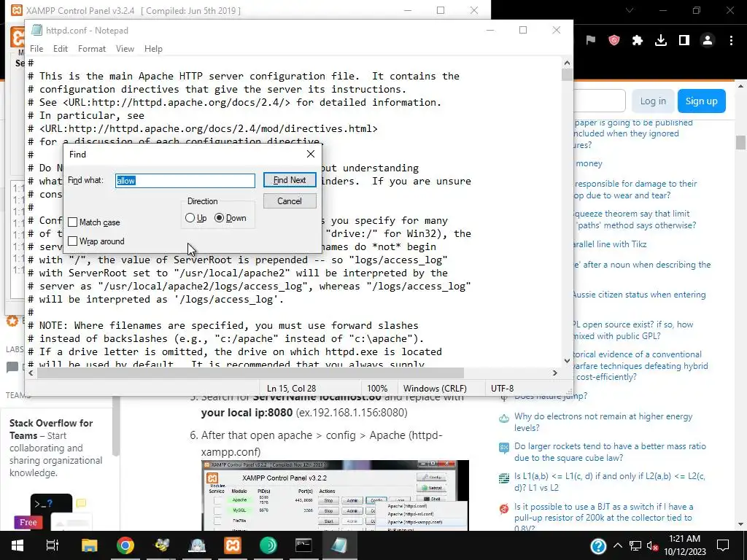The image size is (747, 560).
Task: Select Down direction radio button
Action: [x=219, y=218]
